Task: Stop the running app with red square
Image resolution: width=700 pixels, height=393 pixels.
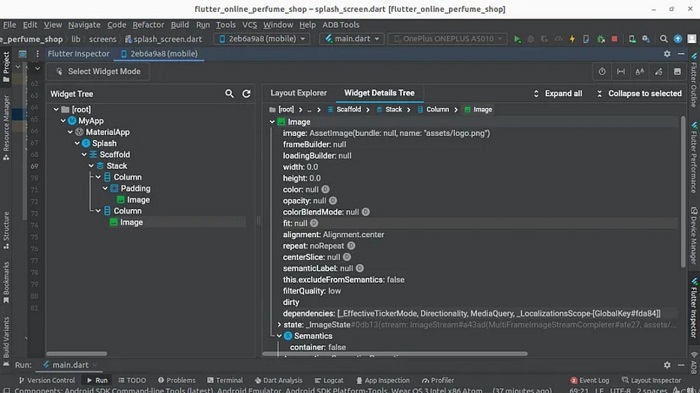Action: [614, 39]
